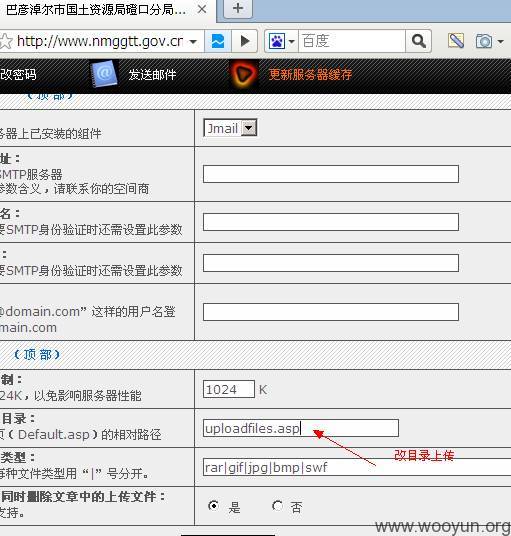Click the orange play cache icon
This screenshot has width=511, height=536.
coord(244,73)
